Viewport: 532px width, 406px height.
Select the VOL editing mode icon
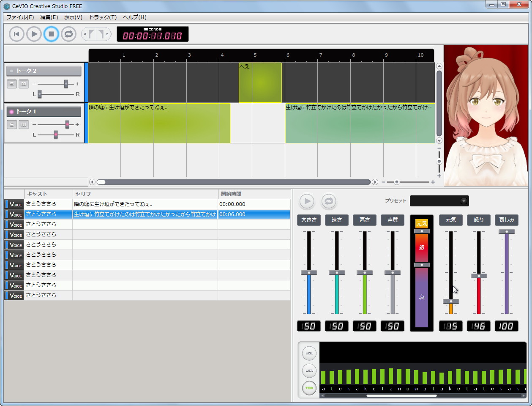tap(309, 353)
